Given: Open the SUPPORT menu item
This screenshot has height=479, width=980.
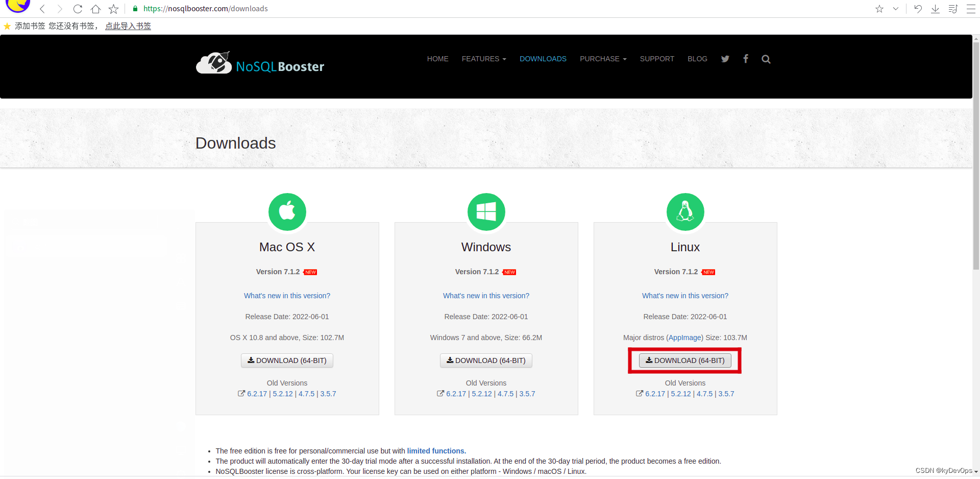Looking at the screenshot, I should pos(657,59).
